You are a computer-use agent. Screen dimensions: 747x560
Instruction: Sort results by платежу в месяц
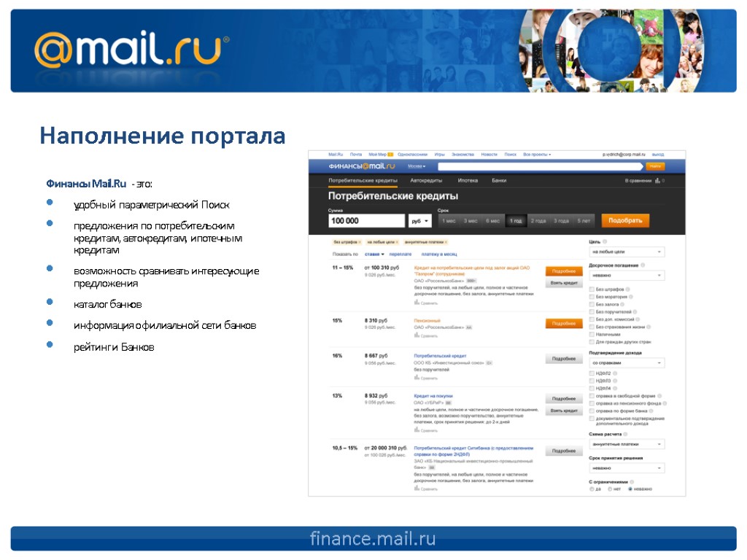[438, 254]
